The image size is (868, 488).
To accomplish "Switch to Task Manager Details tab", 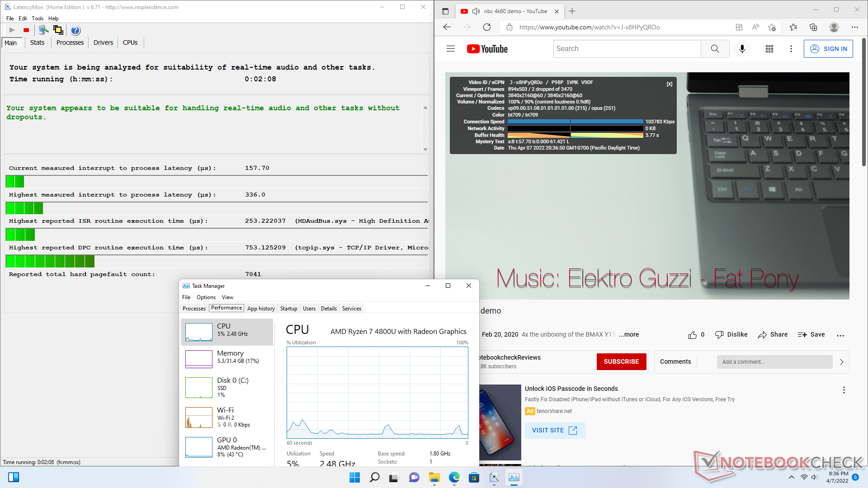I will 329,309.
